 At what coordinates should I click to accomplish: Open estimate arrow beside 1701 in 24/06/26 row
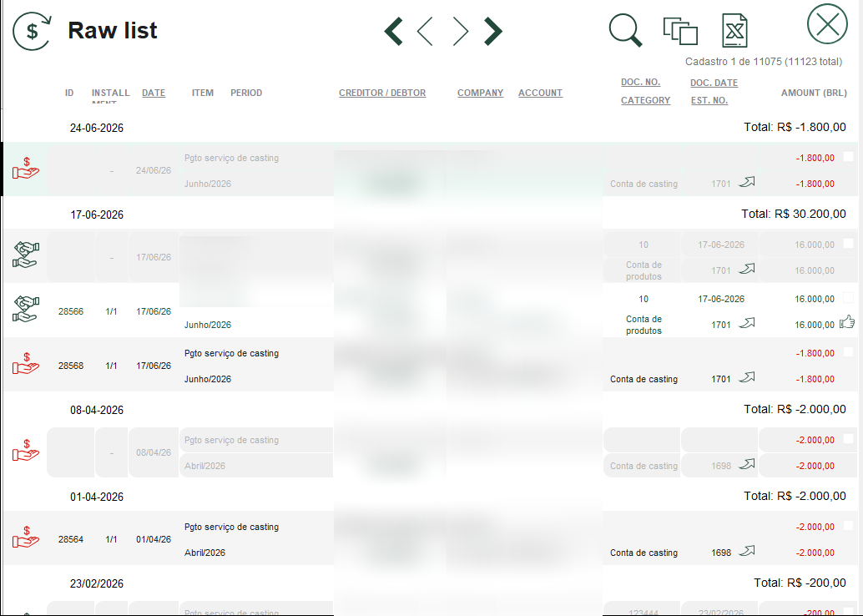click(747, 182)
